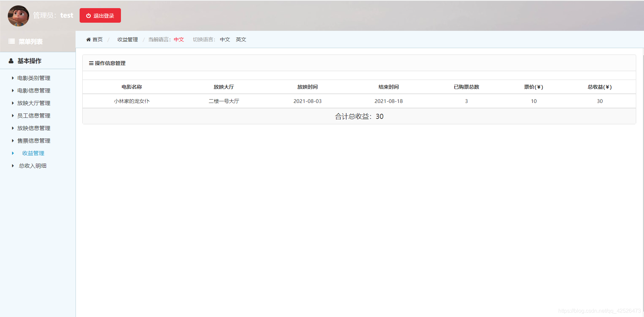Click the end date 2021-08-18
This screenshot has height=317, width=644.
point(389,101)
